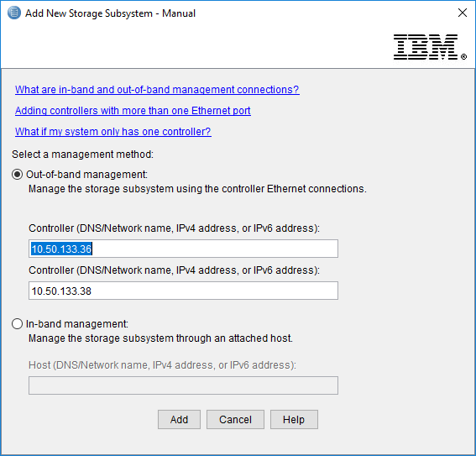Open the in-band and out-of-band connections help link

157,90
